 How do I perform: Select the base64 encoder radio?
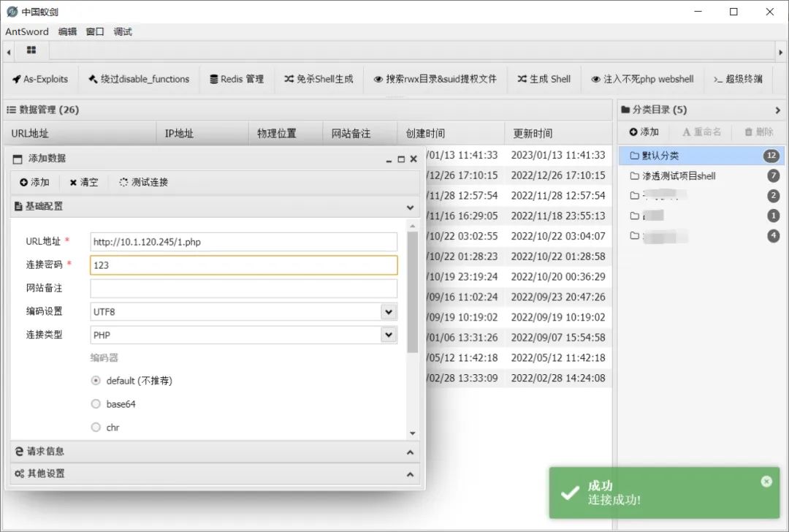[96, 403]
